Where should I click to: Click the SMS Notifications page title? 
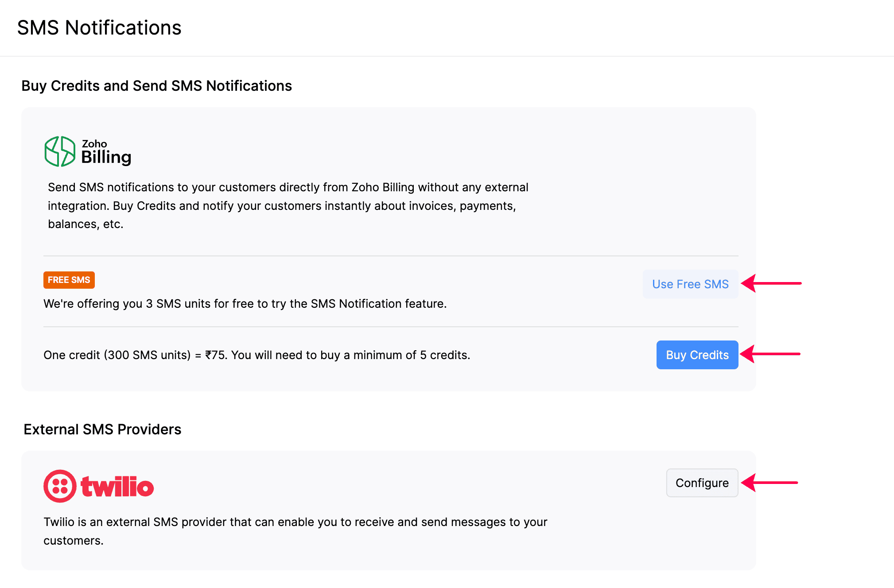[99, 27]
